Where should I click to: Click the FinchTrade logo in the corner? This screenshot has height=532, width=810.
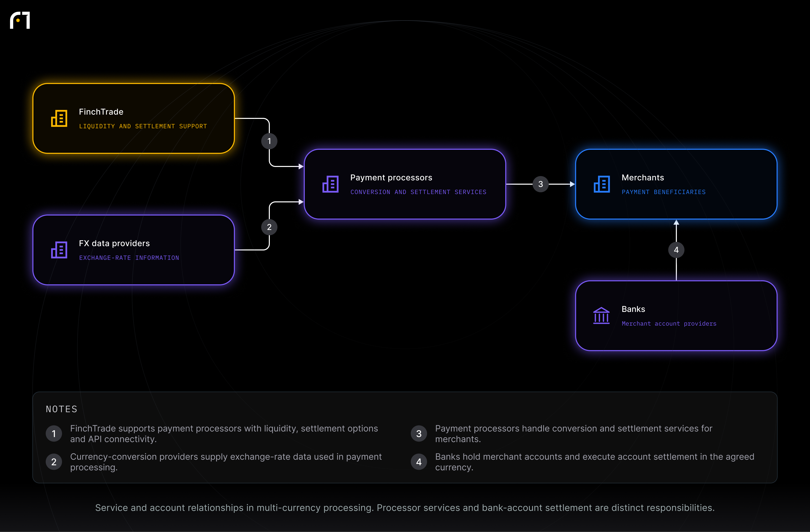click(x=20, y=20)
